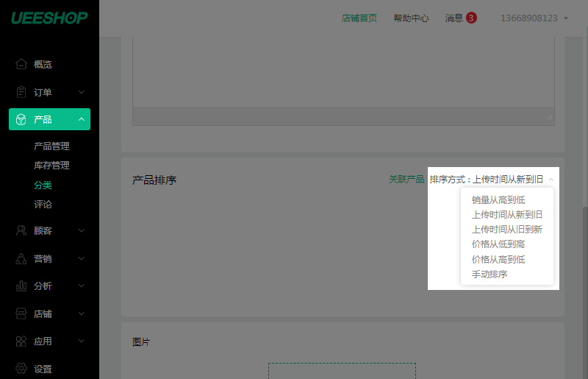The height and width of the screenshot is (379, 588).
Task: Click the UEESHOP logo
Action: pyautogui.click(x=49, y=18)
